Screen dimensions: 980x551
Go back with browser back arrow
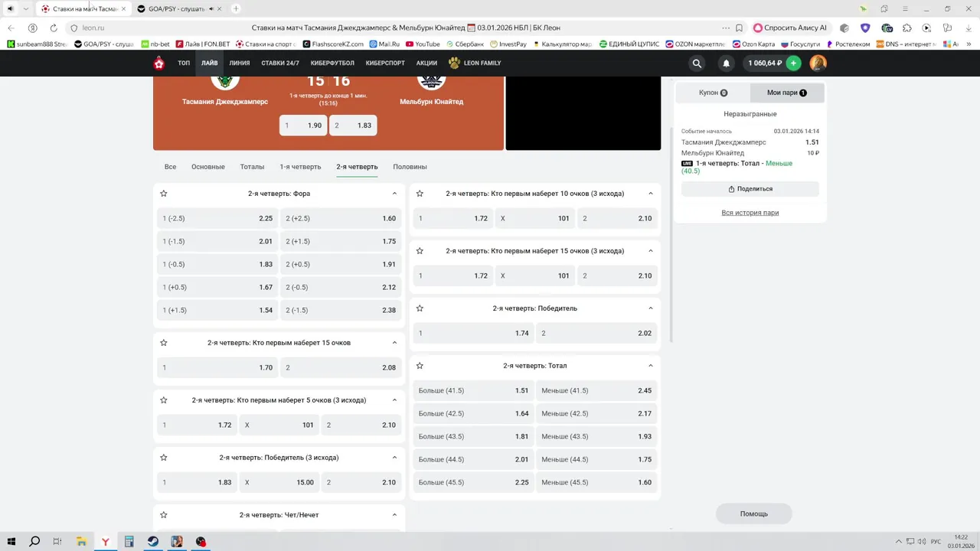11,28
